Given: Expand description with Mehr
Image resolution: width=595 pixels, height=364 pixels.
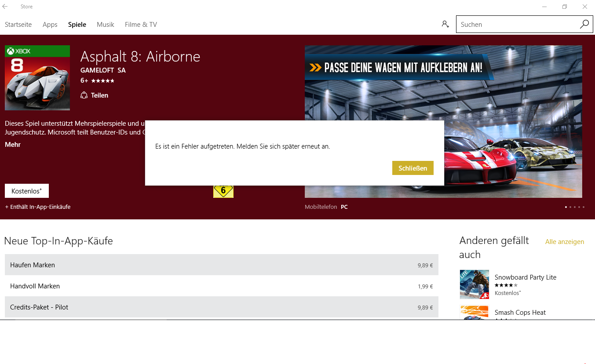Looking at the screenshot, I should [x=13, y=145].
